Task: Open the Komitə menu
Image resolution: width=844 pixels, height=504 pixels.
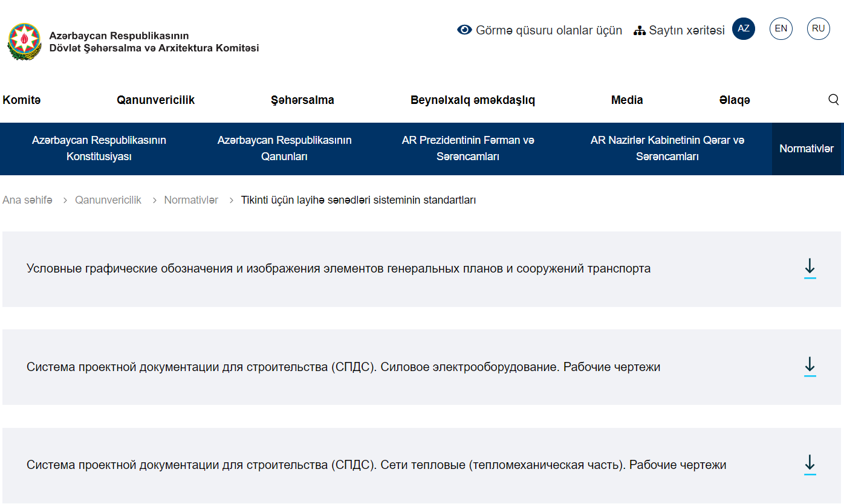Action: pos(22,100)
